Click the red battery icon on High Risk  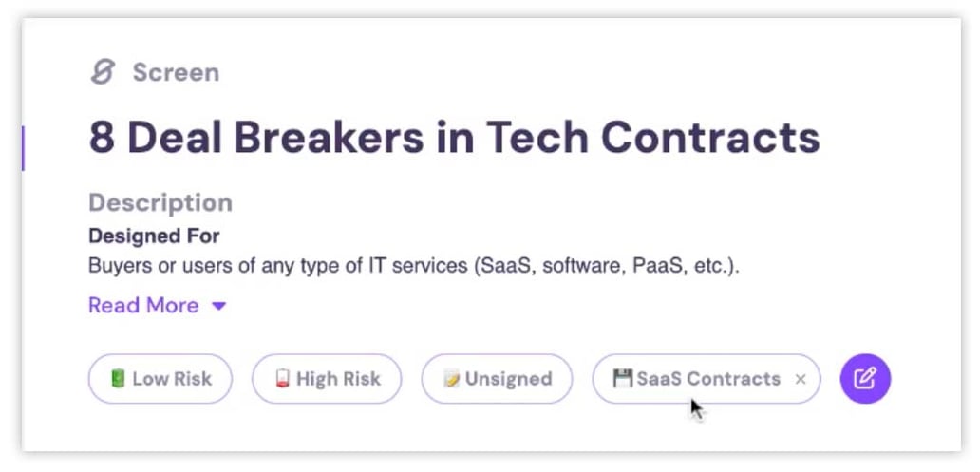[282, 379]
